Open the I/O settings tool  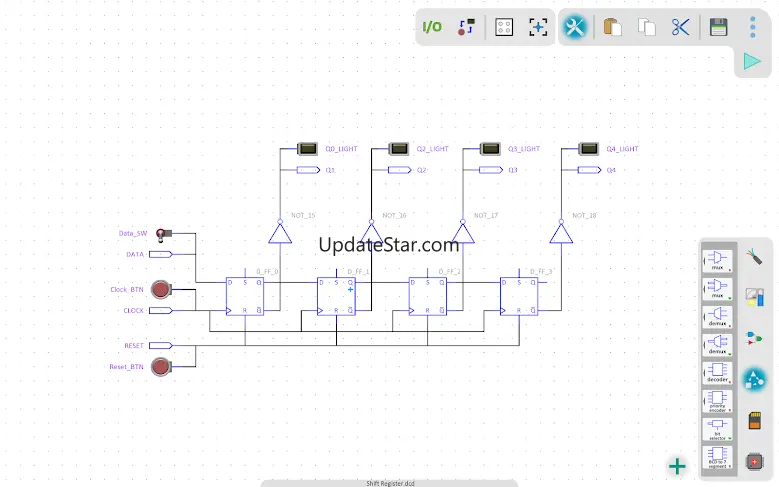pos(432,27)
